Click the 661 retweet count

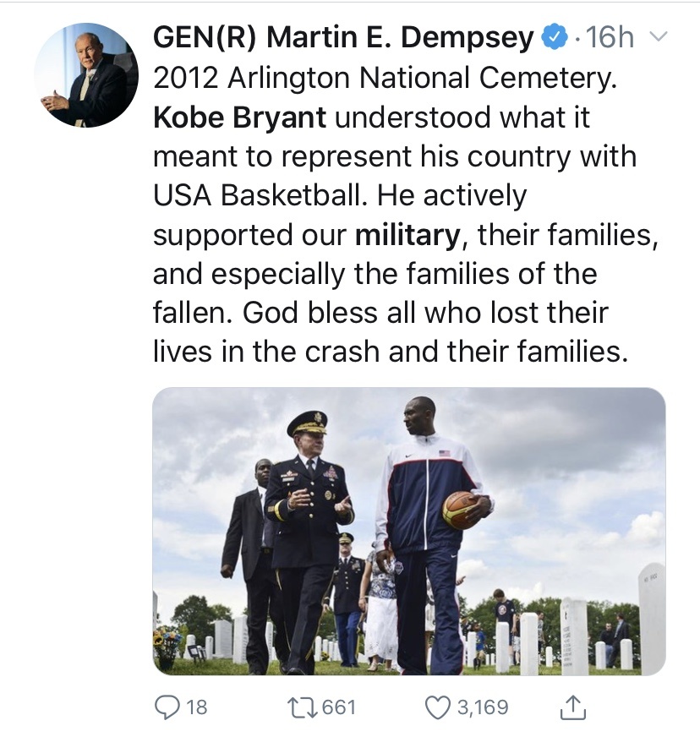click(x=339, y=707)
